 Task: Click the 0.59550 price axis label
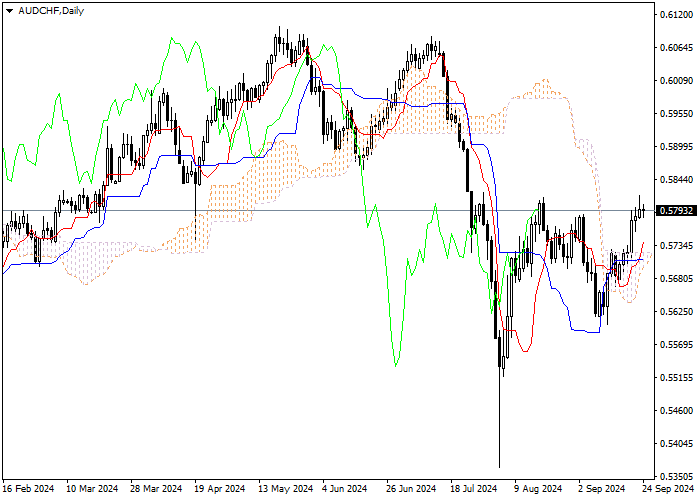point(676,114)
